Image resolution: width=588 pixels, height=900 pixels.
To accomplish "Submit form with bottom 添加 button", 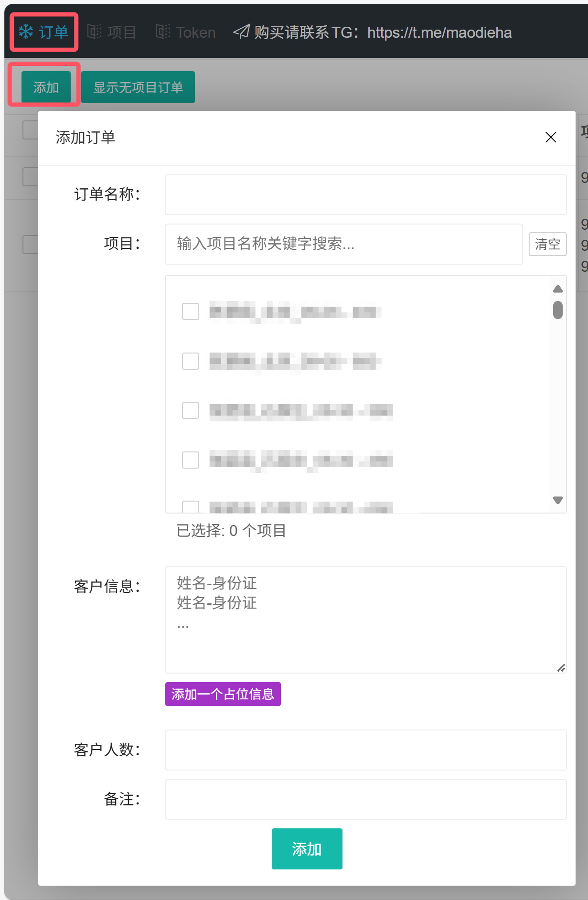I will tap(307, 849).
